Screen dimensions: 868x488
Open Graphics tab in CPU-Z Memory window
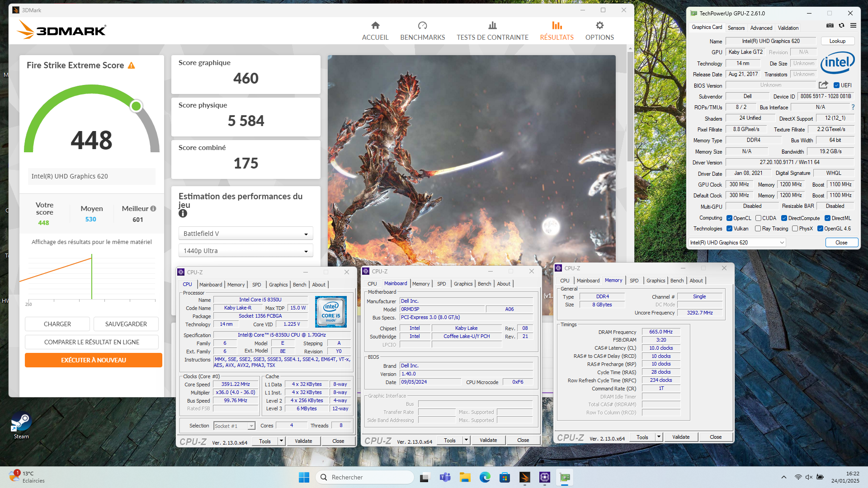656,281
